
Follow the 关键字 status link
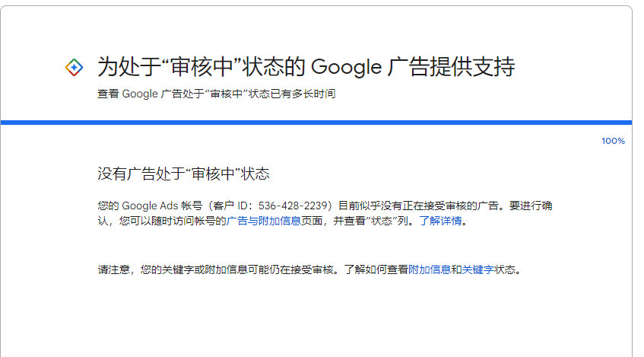pos(478,269)
